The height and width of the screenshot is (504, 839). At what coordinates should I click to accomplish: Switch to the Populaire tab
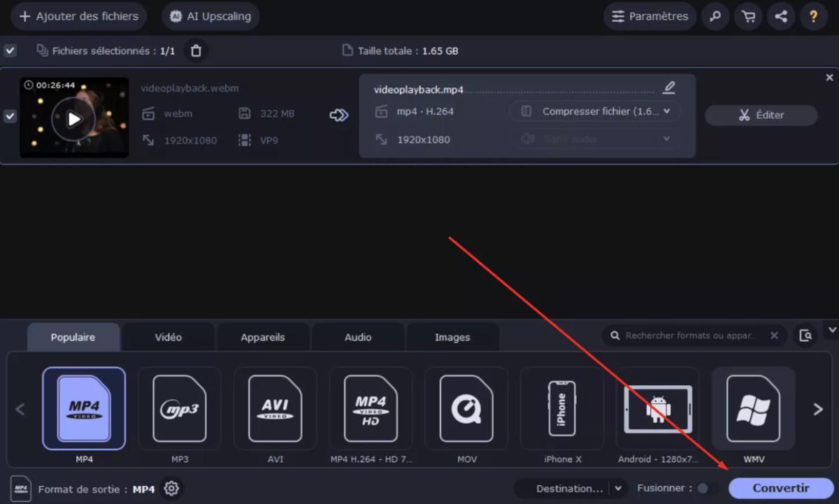[x=73, y=338]
